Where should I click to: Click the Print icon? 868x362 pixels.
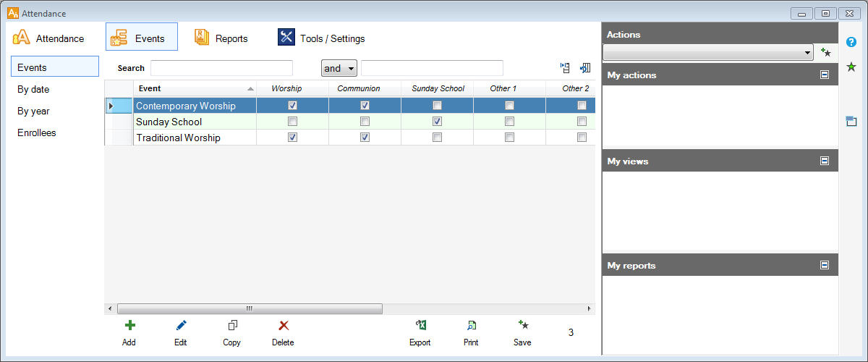click(x=471, y=326)
